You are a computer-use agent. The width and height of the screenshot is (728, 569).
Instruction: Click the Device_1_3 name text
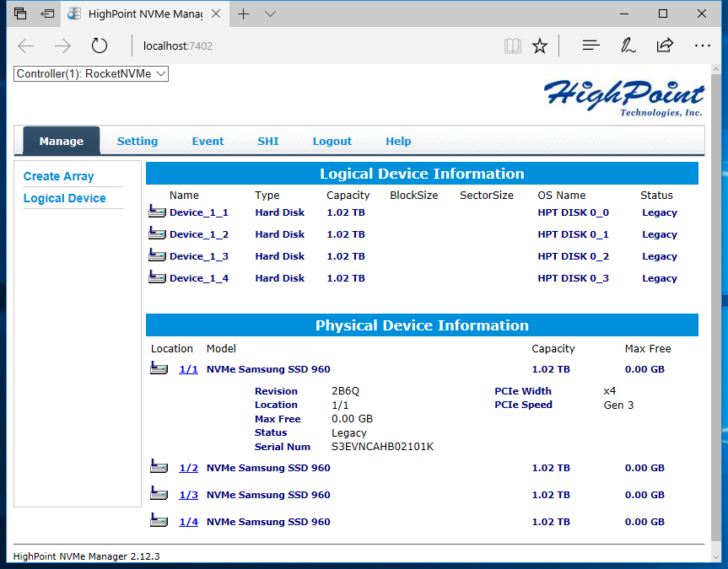pyautogui.click(x=199, y=255)
